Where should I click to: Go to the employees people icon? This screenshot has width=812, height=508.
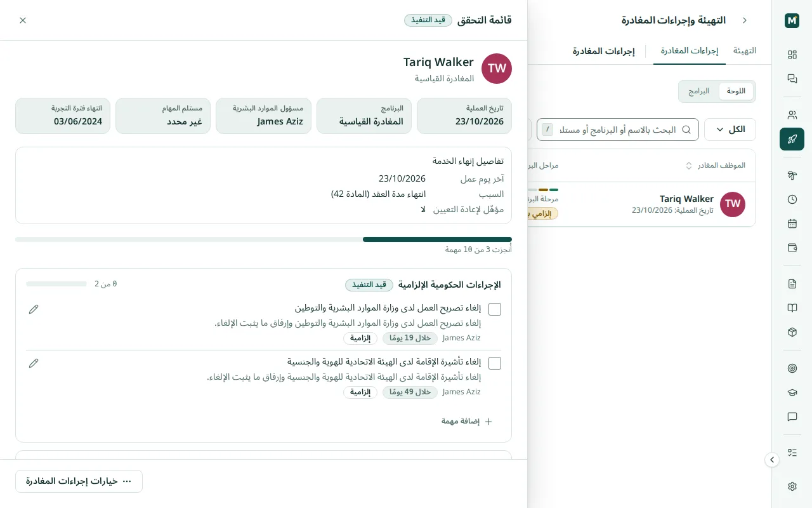coord(792,115)
